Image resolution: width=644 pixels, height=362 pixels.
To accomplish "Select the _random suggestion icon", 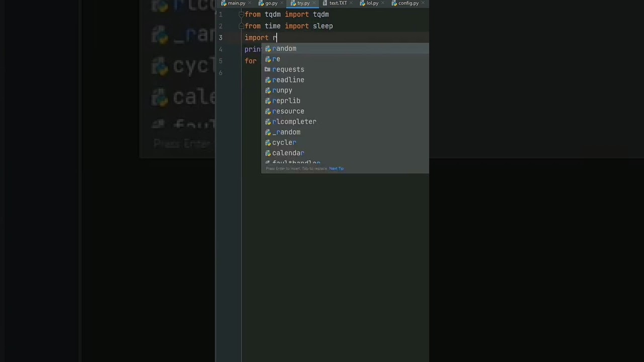I will 268,132.
